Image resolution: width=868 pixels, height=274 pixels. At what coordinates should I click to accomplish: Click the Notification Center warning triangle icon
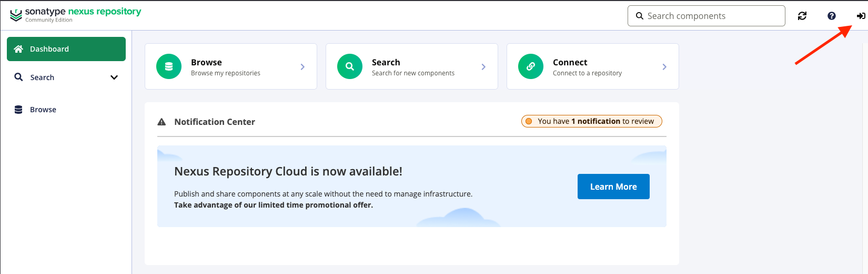coord(162,122)
